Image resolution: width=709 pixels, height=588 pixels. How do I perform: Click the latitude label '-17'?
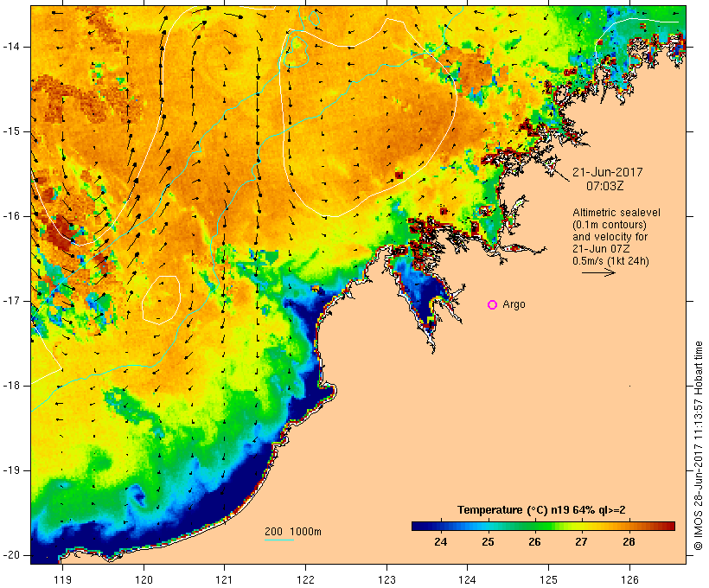[x=10, y=301]
